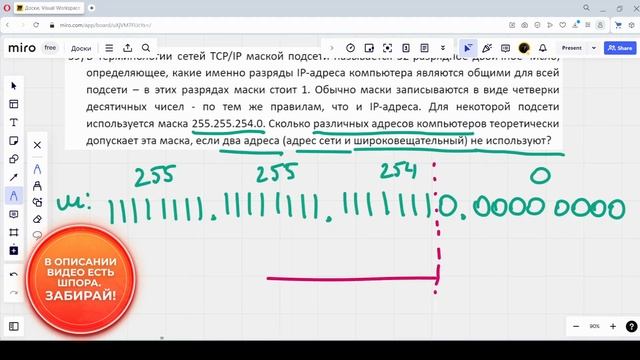This screenshot has width=640, height=360.
Task: Click the text '255.255.254.0' on the board
Action: (228, 123)
